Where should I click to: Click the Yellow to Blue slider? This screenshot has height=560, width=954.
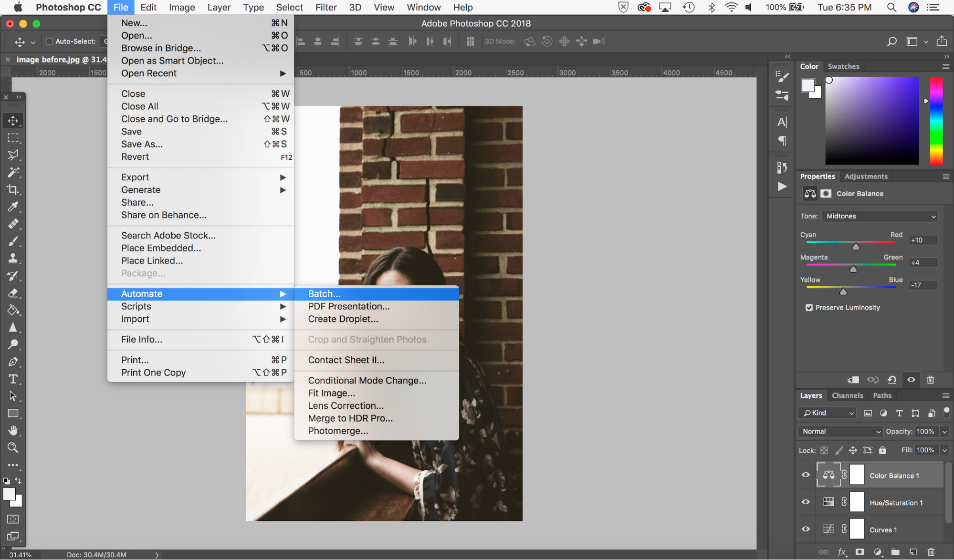[x=843, y=290]
